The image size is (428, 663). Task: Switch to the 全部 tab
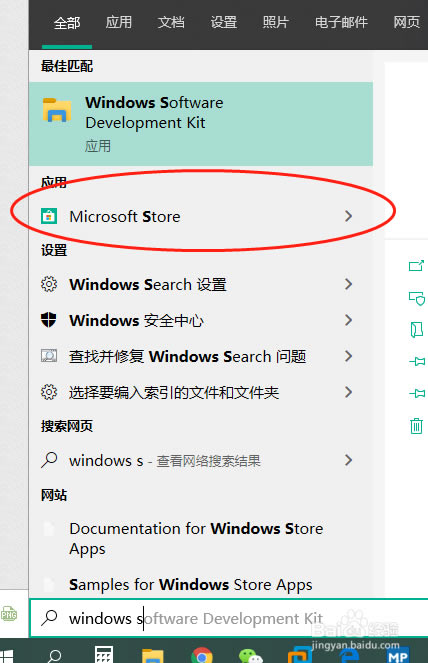point(67,22)
